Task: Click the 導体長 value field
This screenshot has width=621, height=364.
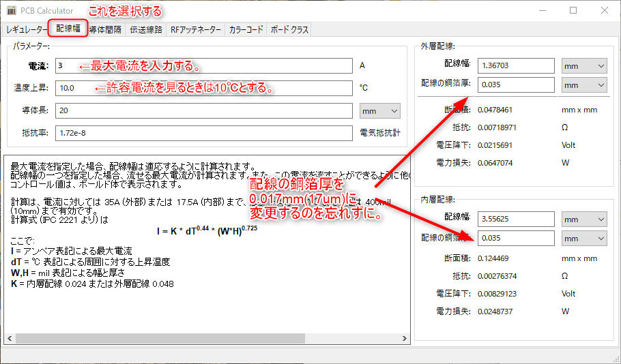Action: click(203, 110)
